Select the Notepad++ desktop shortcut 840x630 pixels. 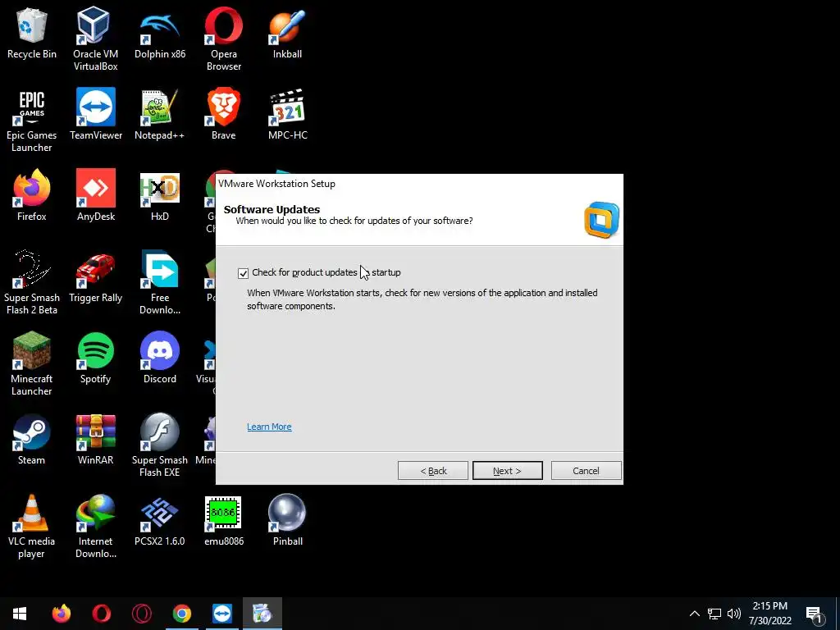pyautogui.click(x=160, y=115)
